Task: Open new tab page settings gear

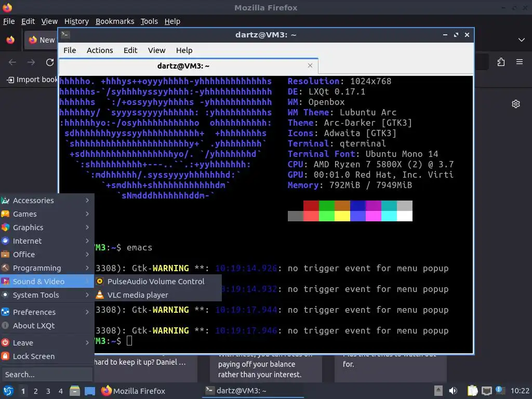Action: pyautogui.click(x=516, y=104)
